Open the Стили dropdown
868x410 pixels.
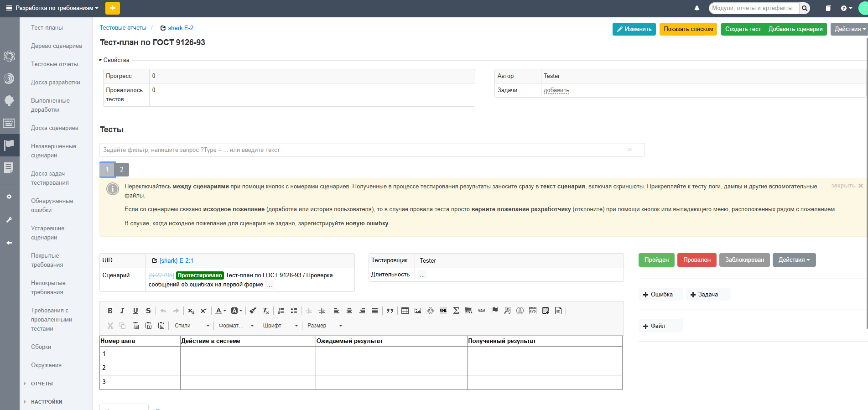192,326
